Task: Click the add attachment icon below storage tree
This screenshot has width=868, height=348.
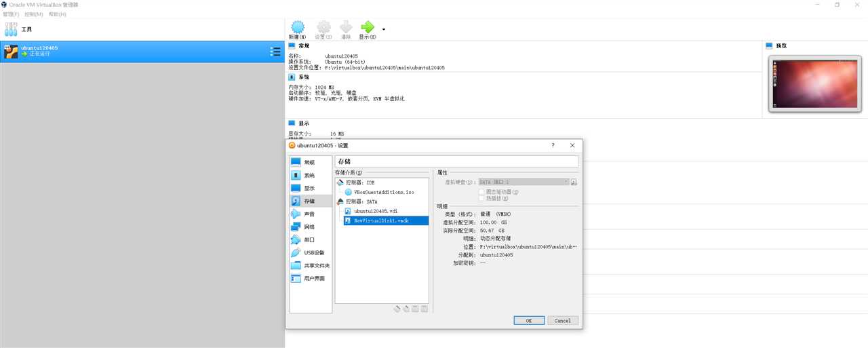Action: click(x=415, y=309)
